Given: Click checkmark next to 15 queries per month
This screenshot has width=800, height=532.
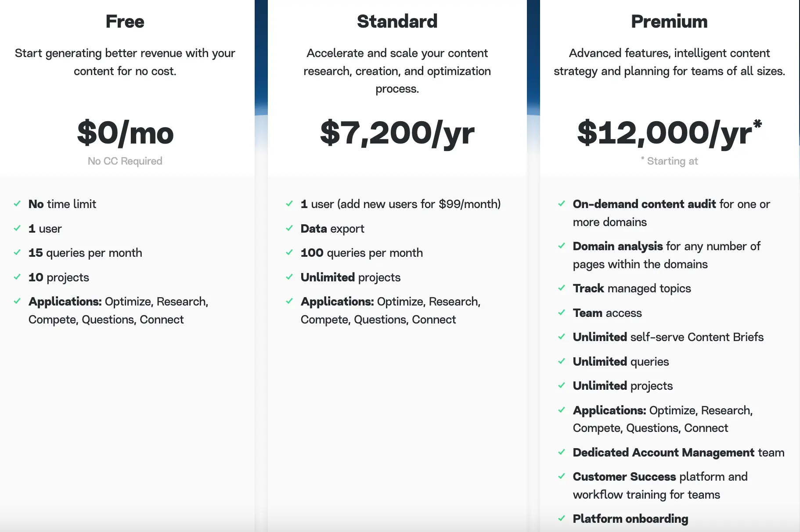Looking at the screenshot, I should 17,252.
